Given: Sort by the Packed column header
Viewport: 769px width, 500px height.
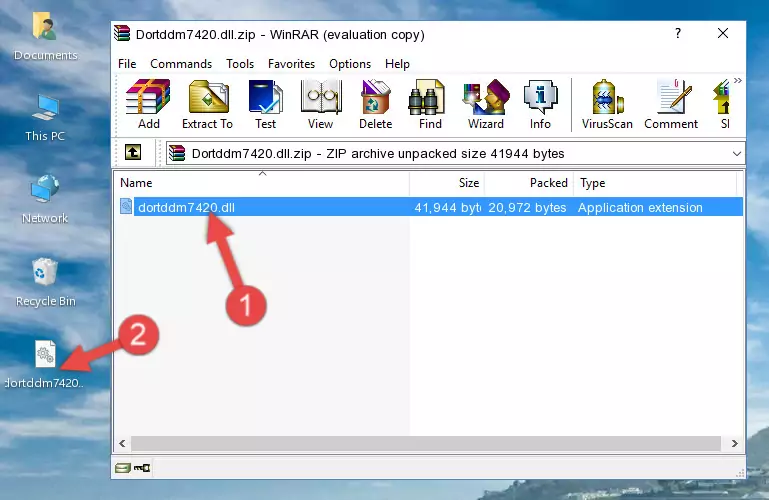Looking at the screenshot, I should (529, 183).
